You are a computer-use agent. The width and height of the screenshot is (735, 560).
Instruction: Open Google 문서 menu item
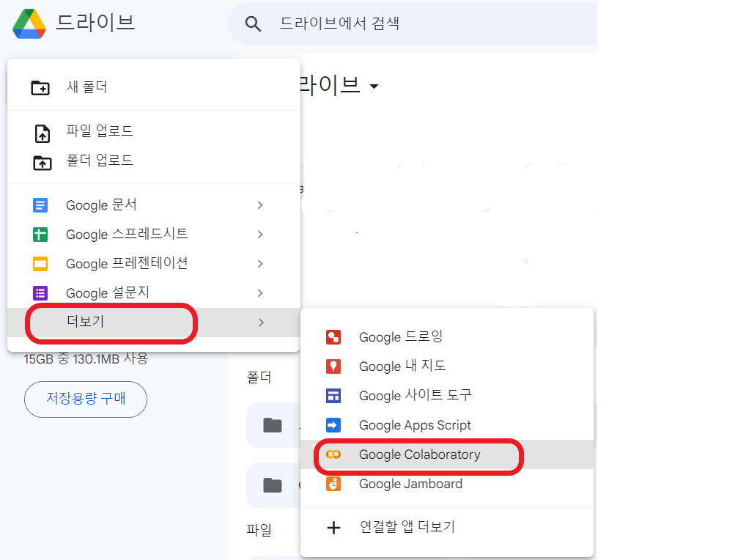(x=154, y=205)
